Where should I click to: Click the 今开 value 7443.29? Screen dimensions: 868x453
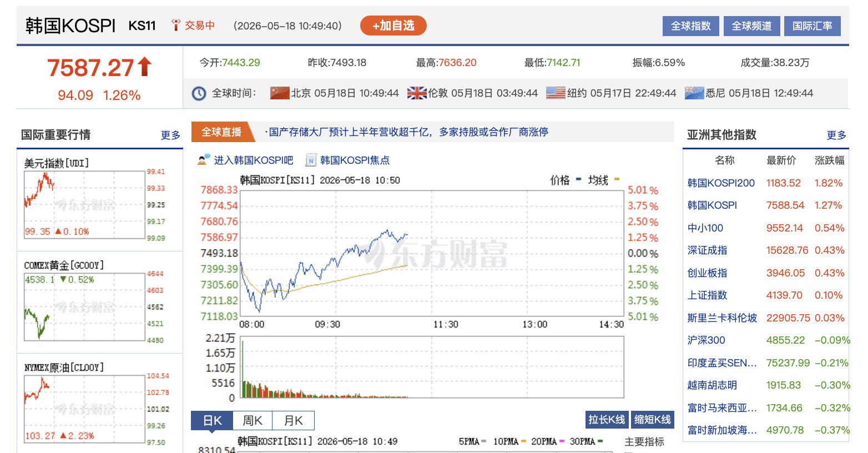[x=241, y=63]
